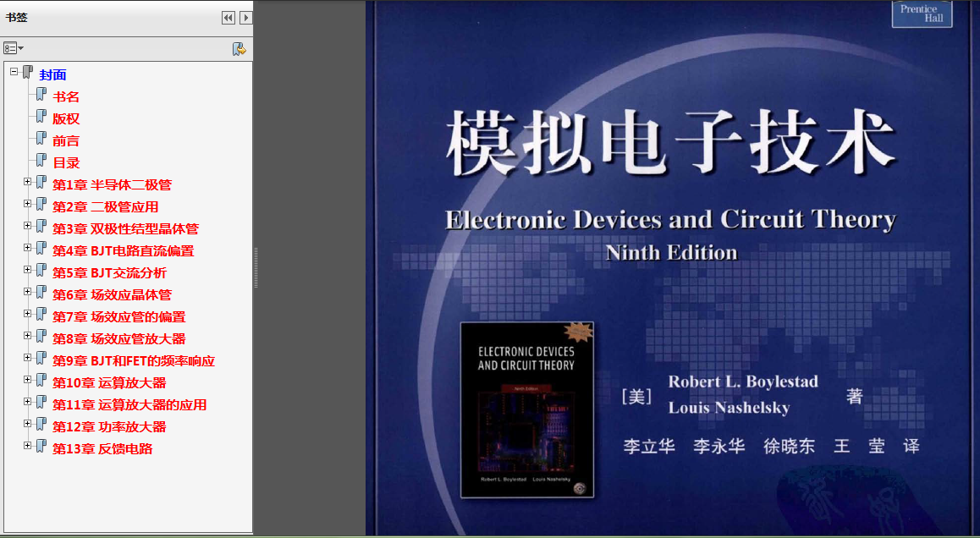Collapse the 封面 bookmark node
This screenshot has width=980, height=538.
14,72
